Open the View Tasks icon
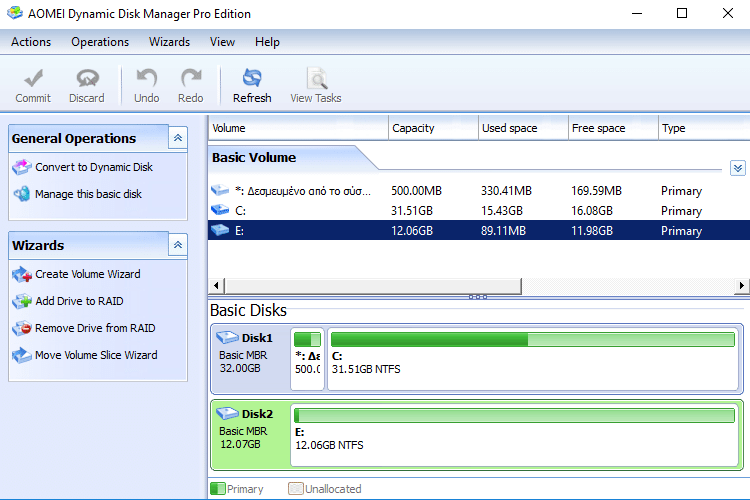750x500 pixels. 317,78
